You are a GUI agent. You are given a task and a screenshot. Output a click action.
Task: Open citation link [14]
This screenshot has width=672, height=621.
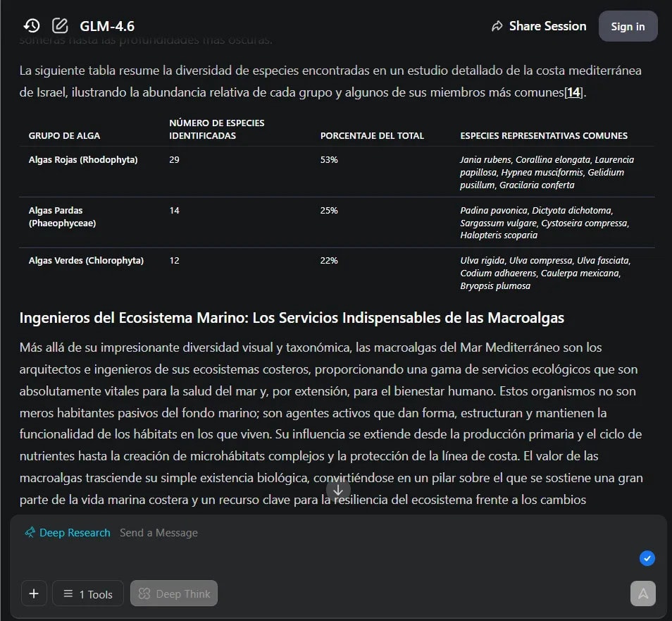tap(573, 92)
